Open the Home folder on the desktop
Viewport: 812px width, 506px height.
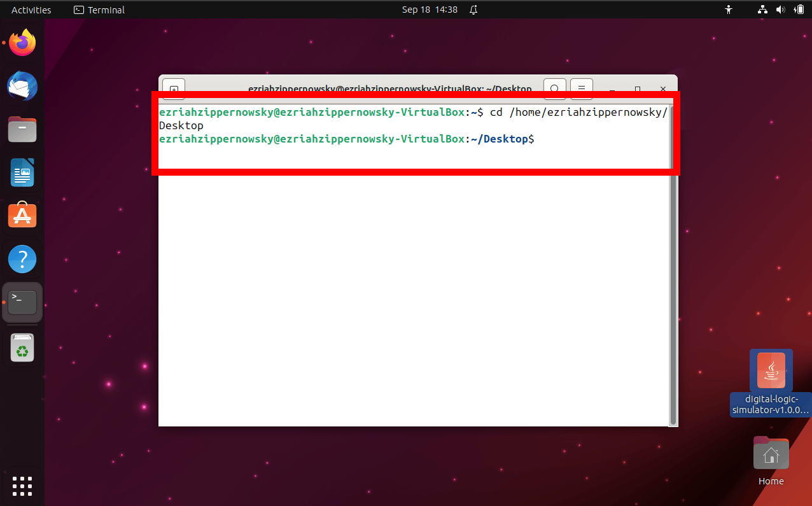tap(771, 453)
